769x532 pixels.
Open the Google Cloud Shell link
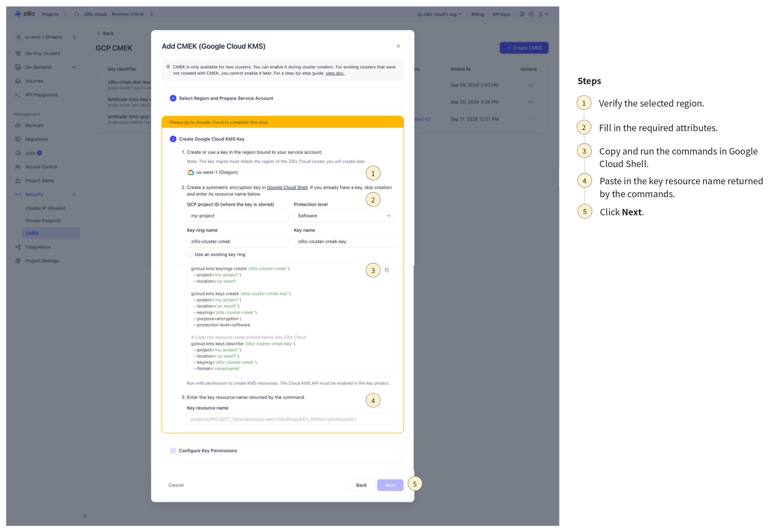(x=287, y=187)
